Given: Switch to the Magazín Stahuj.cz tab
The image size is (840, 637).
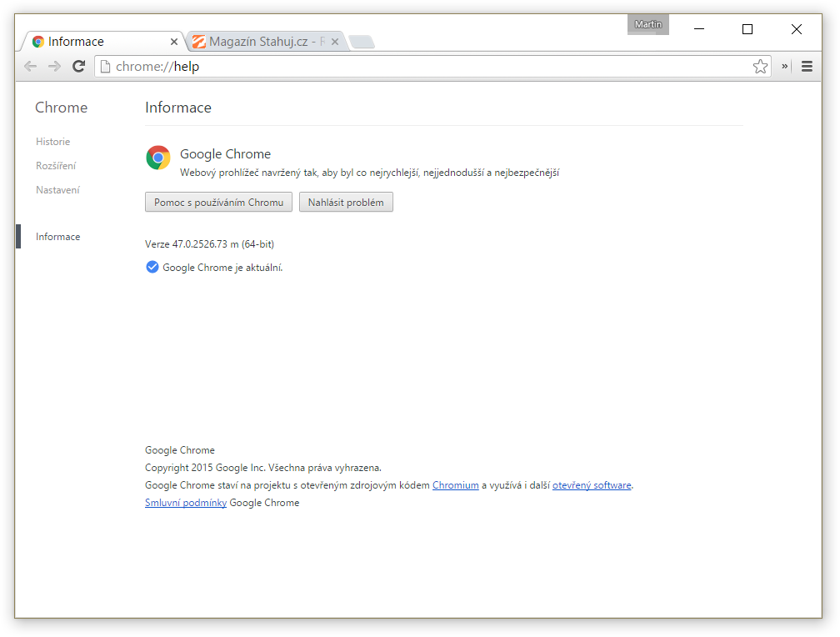Looking at the screenshot, I should point(267,42).
